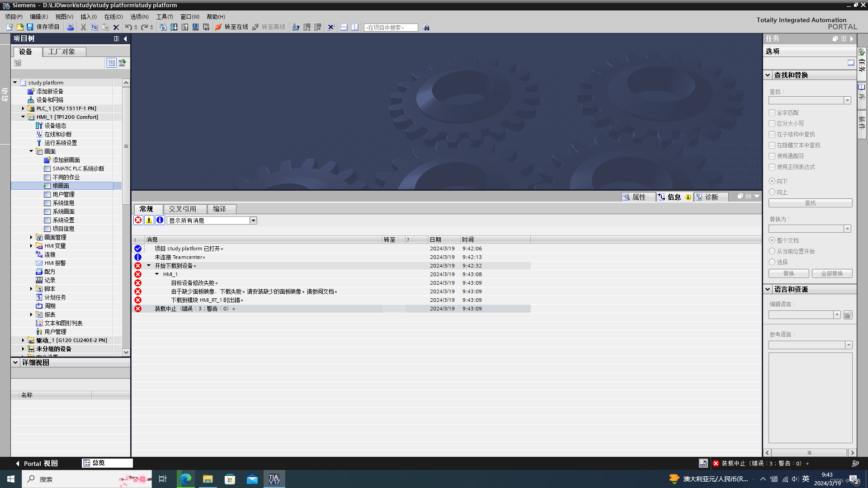This screenshot has width=868, height=488.
Task: Click the undo arrow icon
Action: [x=128, y=27]
